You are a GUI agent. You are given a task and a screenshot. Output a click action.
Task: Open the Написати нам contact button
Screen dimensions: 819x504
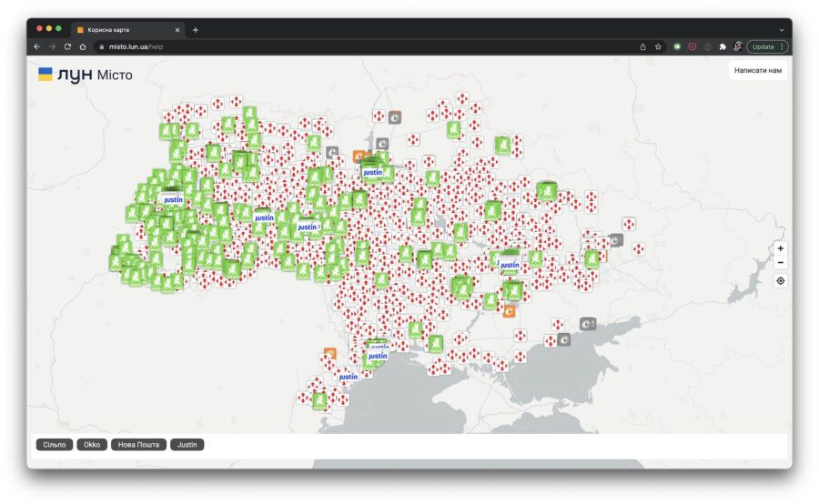point(758,71)
